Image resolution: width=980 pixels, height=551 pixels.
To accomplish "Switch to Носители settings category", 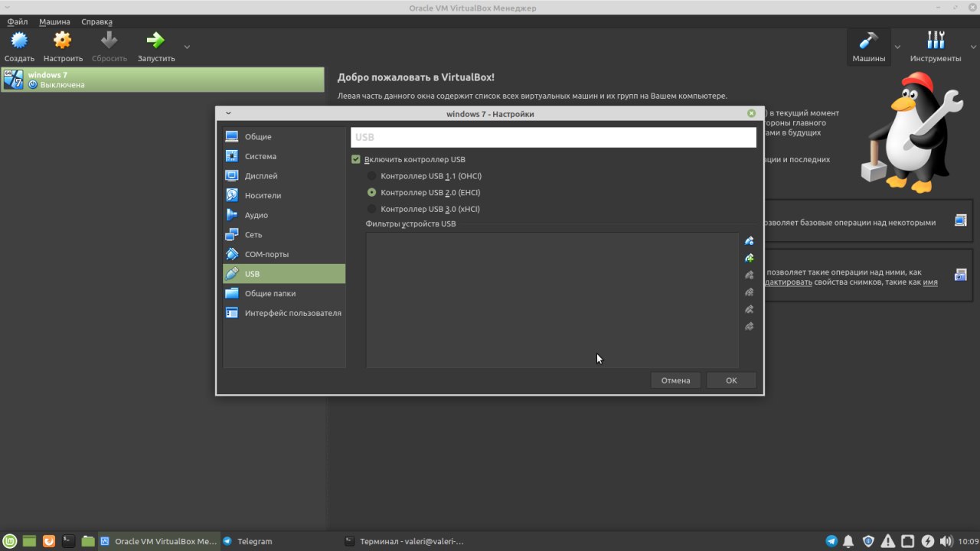I will (284, 195).
